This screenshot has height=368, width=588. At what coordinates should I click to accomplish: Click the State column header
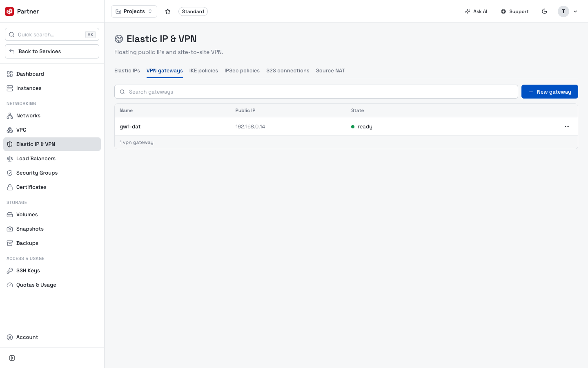[x=357, y=110]
